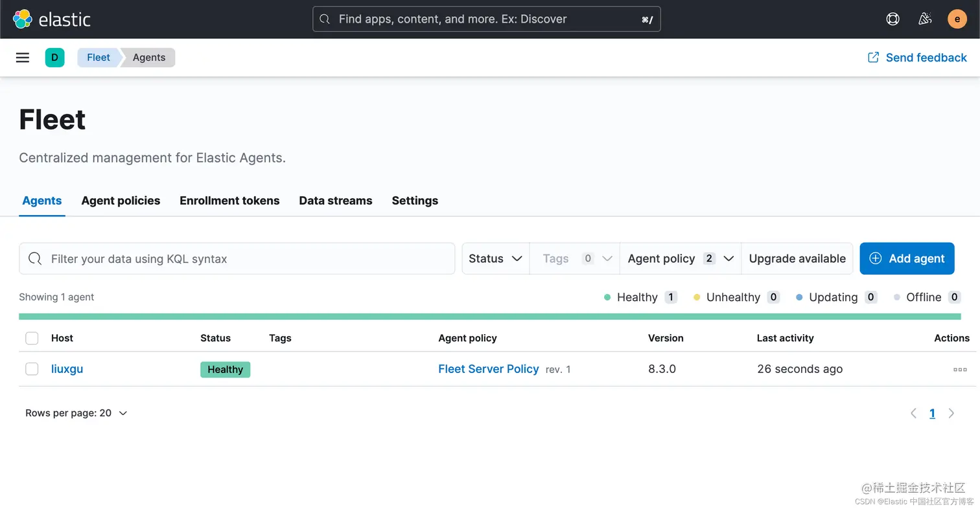Click the green D space avatar
Screen dimensions: 980x509
[x=54, y=58]
